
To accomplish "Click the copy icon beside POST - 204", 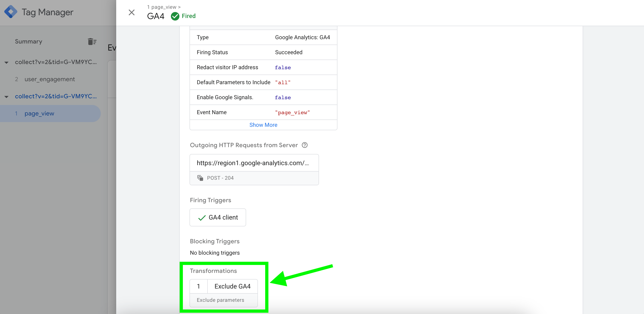I will (200, 178).
